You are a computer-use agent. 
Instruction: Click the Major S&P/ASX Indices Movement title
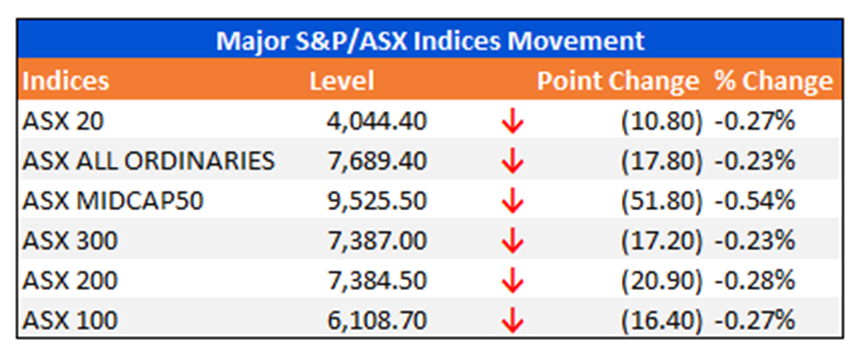(x=430, y=41)
